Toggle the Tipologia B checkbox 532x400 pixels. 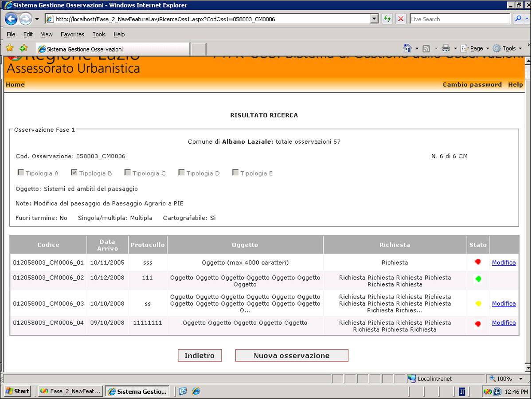point(74,173)
